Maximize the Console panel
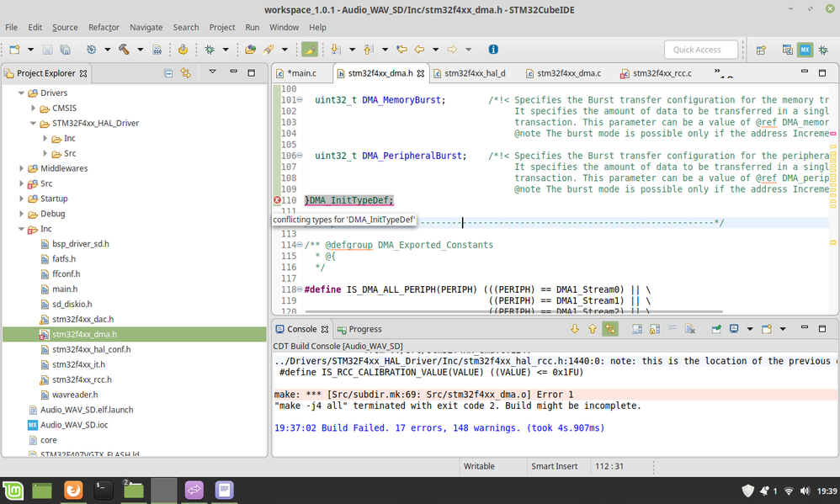The height and width of the screenshot is (504, 840). (x=822, y=328)
